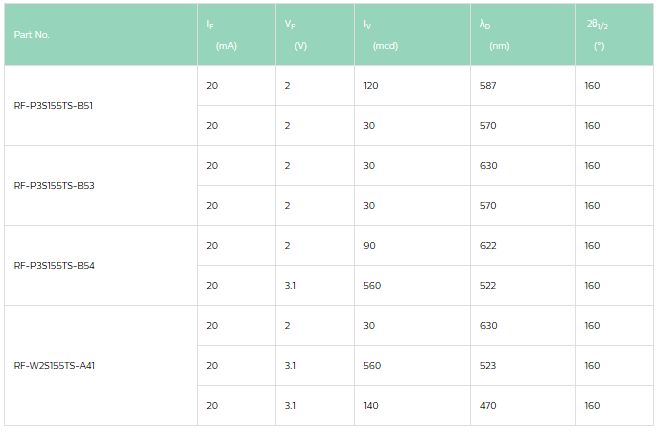Select the 523 nm wavelength cell

[488, 366]
